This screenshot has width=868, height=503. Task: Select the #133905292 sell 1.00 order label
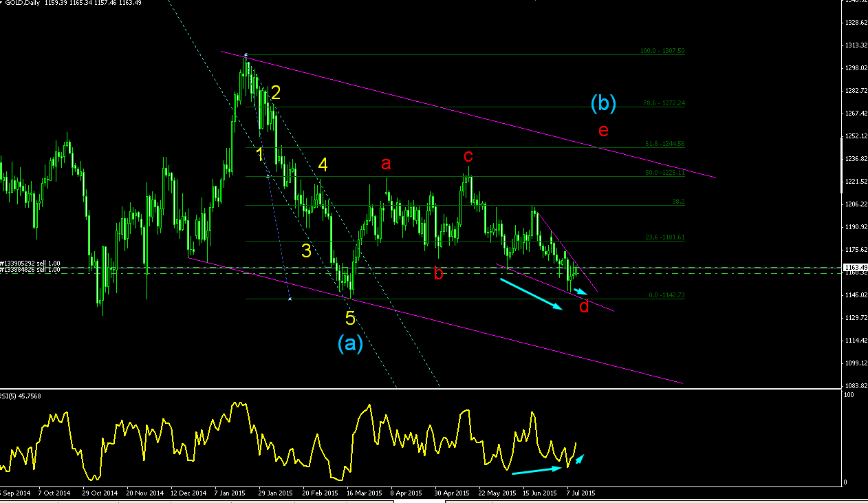click(30, 264)
